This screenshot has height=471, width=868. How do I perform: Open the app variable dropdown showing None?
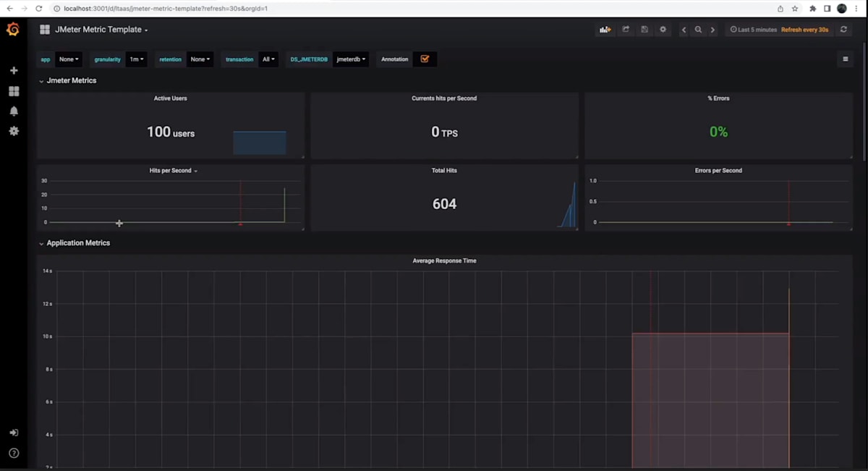(x=69, y=59)
